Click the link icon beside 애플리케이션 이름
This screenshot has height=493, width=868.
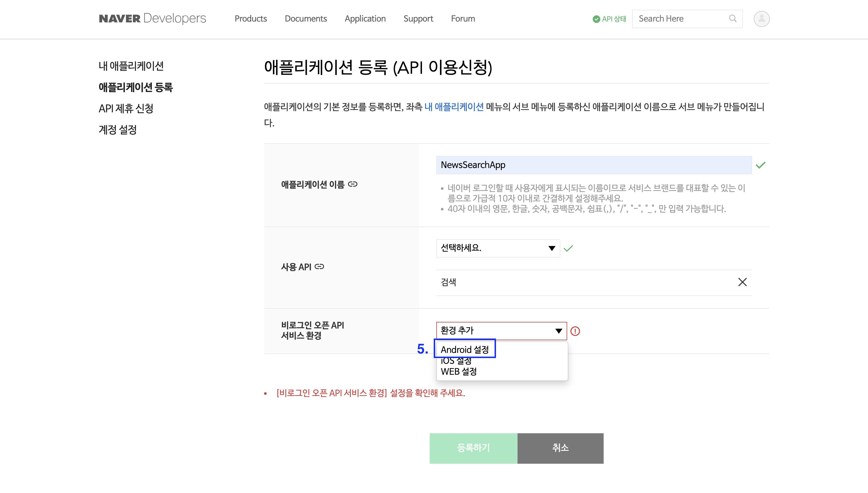[352, 184]
